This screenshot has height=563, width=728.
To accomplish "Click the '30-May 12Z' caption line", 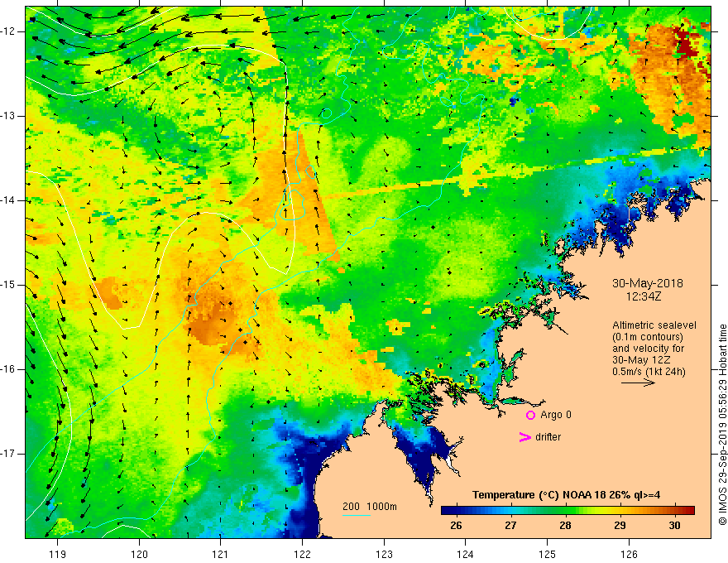I will (x=641, y=360).
